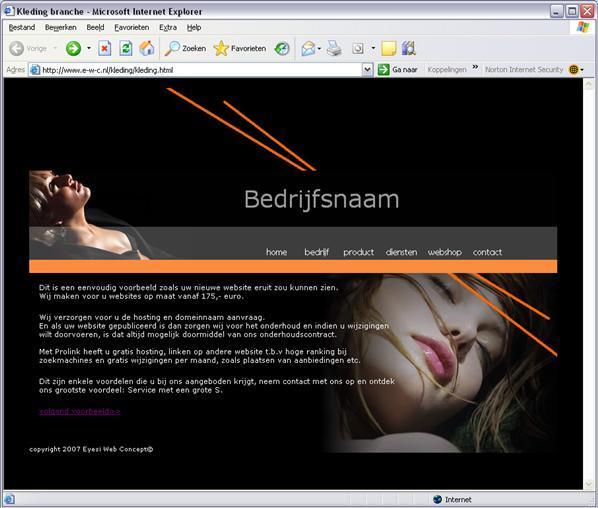Click the Internet zone status globe
Screen dimensions: 598x508
coord(437,499)
